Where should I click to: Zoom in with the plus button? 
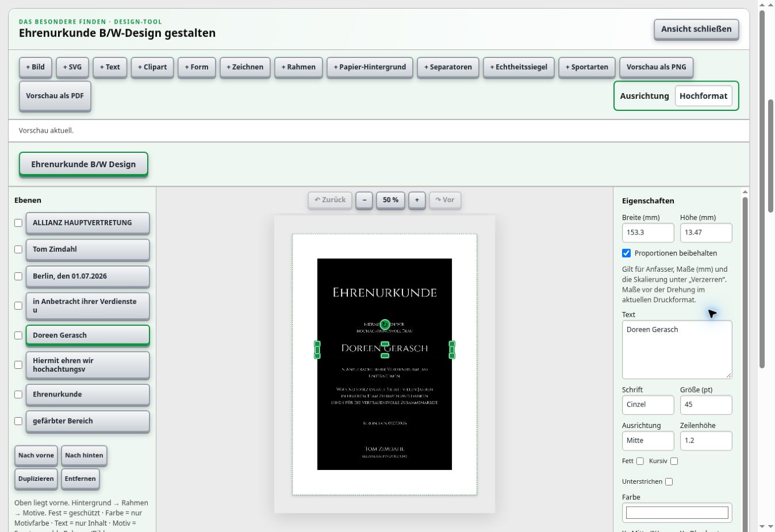417,200
